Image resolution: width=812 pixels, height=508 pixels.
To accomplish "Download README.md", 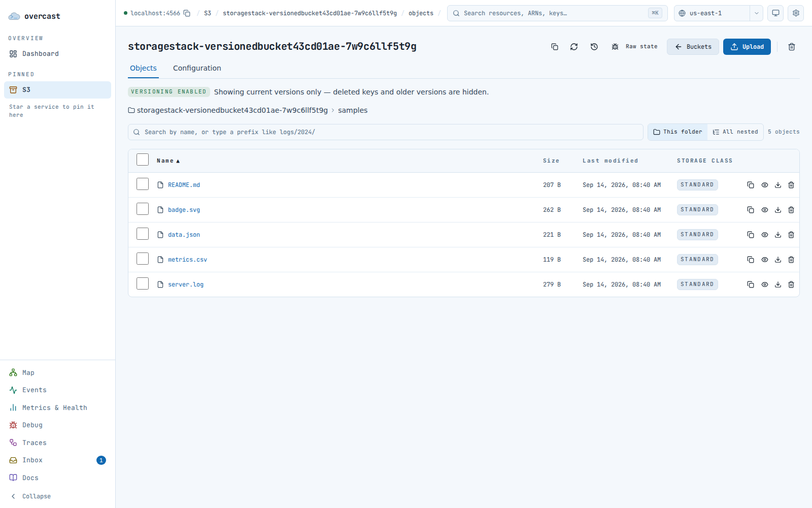I will pyautogui.click(x=778, y=185).
